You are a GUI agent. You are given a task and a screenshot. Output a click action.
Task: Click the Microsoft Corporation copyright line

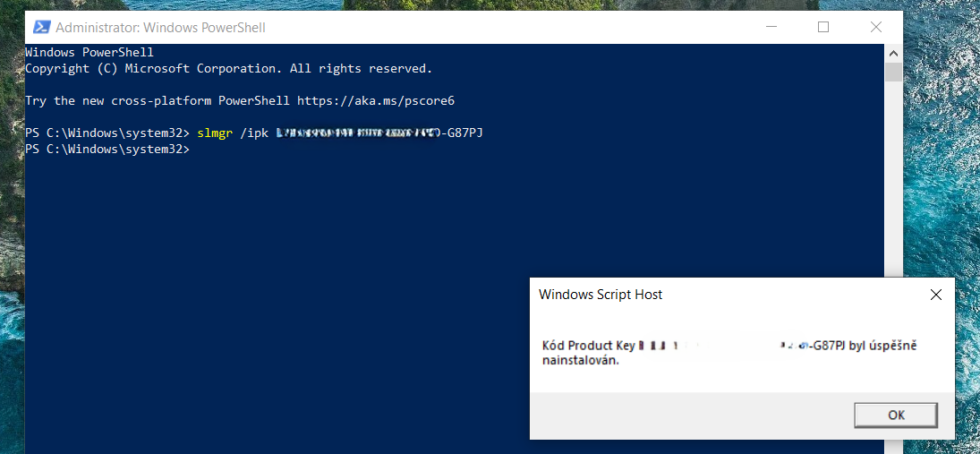click(228, 69)
